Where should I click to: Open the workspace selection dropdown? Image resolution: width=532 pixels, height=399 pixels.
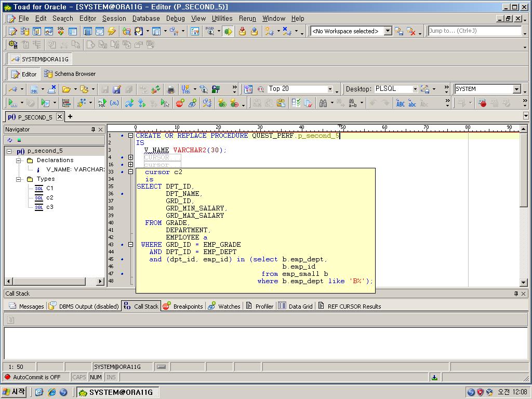point(388,31)
